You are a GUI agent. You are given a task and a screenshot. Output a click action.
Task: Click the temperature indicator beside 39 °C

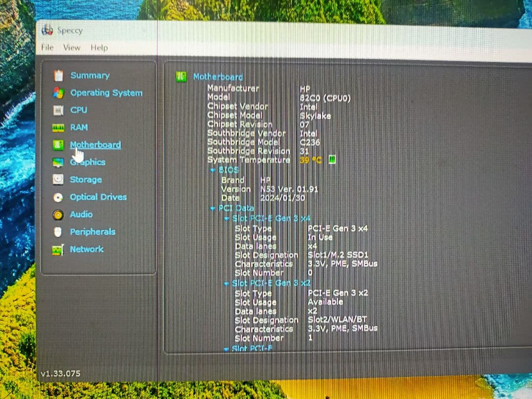pos(332,160)
